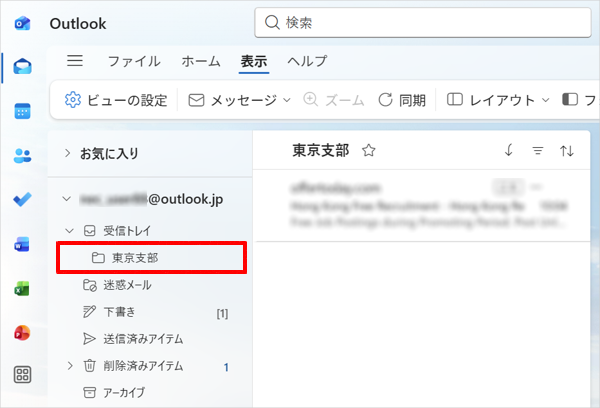The height and width of the screenshot is (408, 600).
Task: Open the 送信済みアイテム sent folder
Action: click(x=133, y=339)
